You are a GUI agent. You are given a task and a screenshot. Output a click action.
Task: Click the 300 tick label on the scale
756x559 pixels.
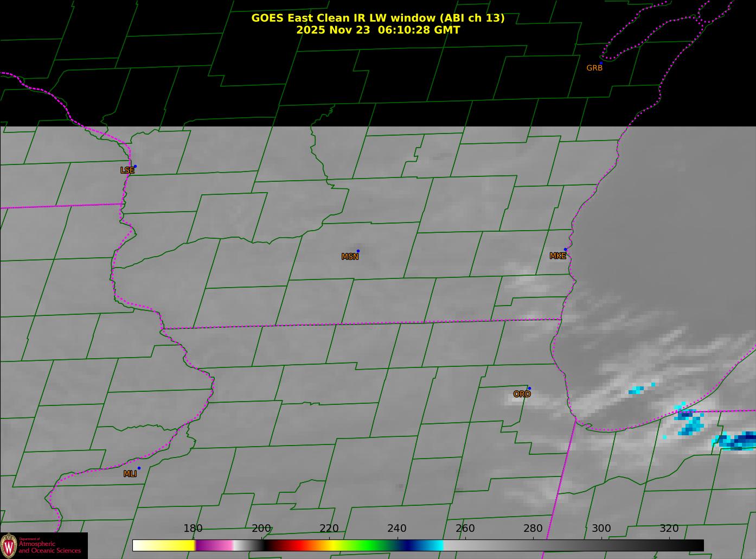pos(601,529)
